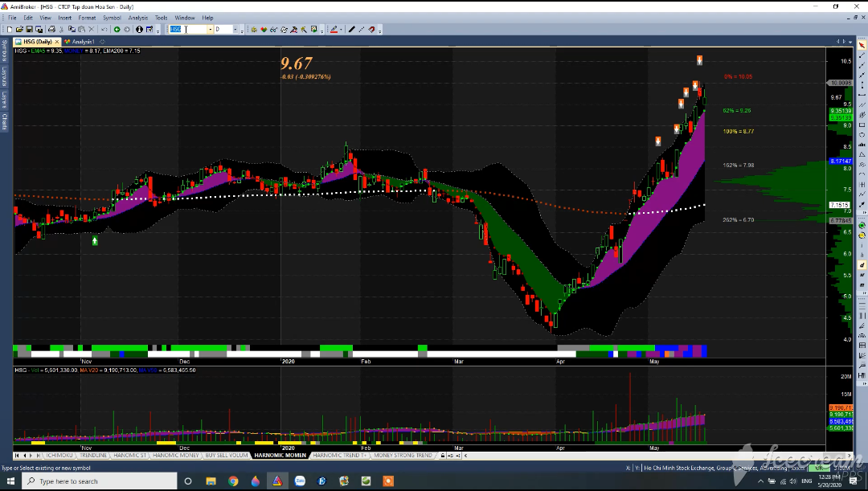868x491 pixels.
Task: Select the abc text annotation tool
Action: click(862, 145)
